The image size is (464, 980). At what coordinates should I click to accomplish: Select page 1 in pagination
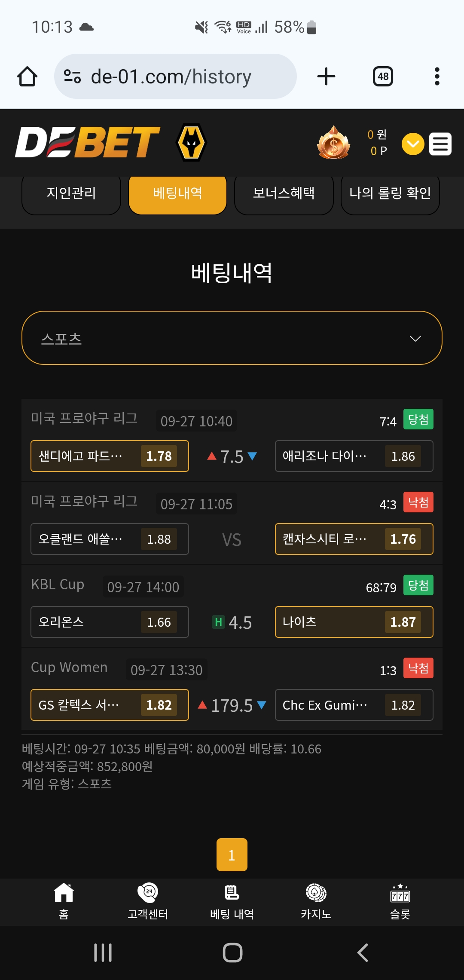coord(232,854)
